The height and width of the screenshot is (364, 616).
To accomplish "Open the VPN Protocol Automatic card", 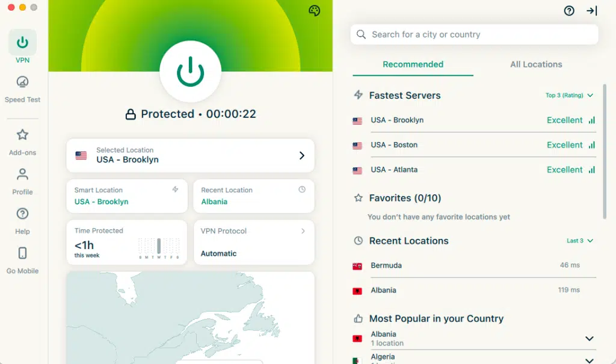I will [254, 242].
